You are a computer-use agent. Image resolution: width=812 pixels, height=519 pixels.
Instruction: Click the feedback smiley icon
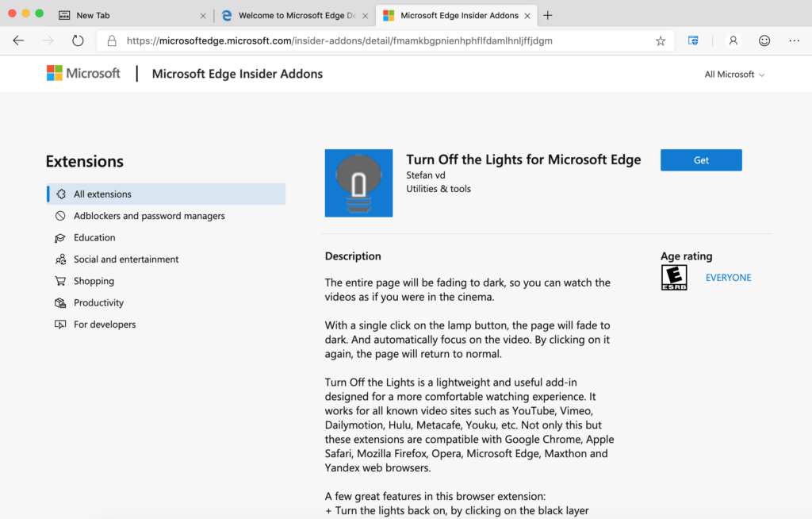763,40
